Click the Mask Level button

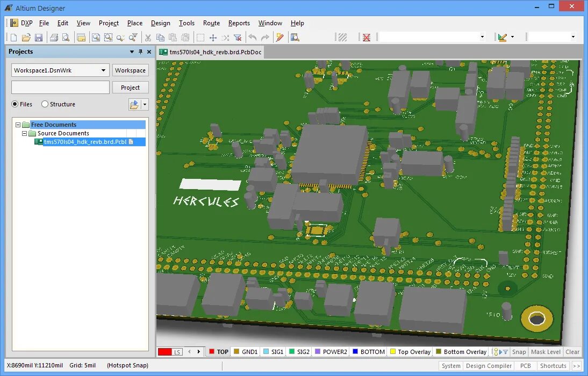click(x=546, y=352)
